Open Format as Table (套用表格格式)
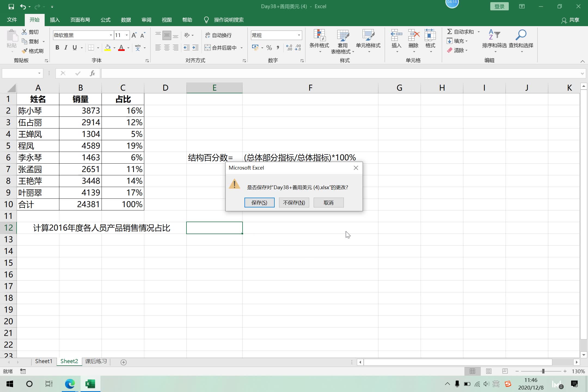Screen dimensions: 588x392 point(342,41)
